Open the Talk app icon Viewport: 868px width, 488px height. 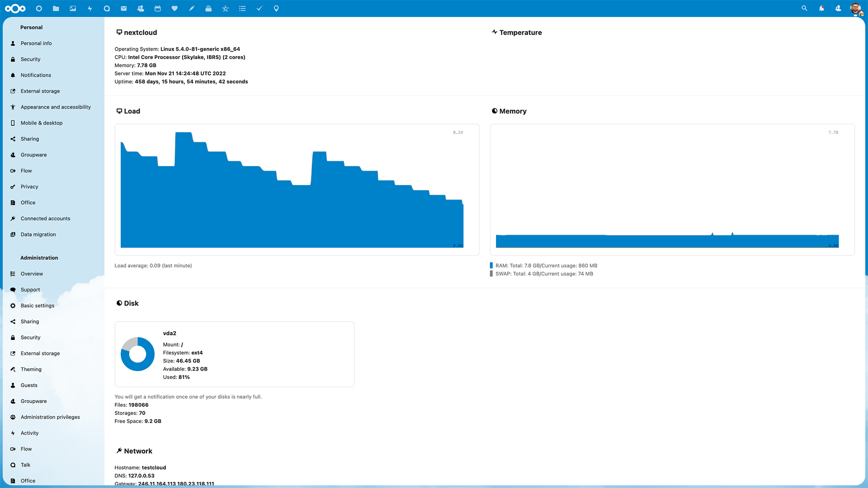coord(107,8)
